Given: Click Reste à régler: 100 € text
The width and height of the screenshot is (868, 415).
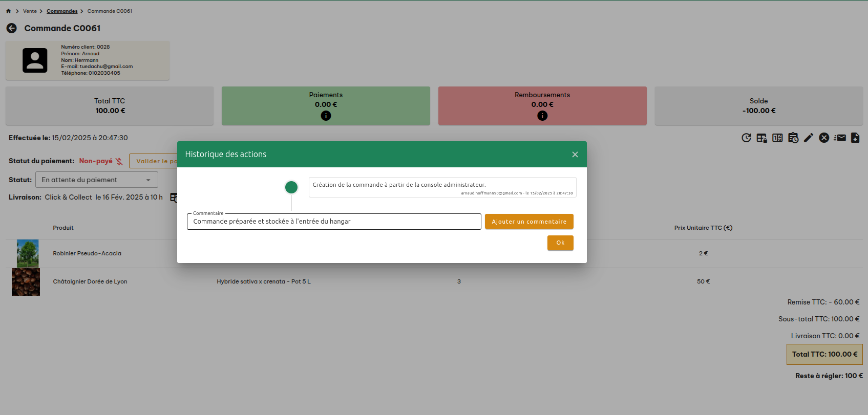Looking at the screenshot, I should 829,376.
